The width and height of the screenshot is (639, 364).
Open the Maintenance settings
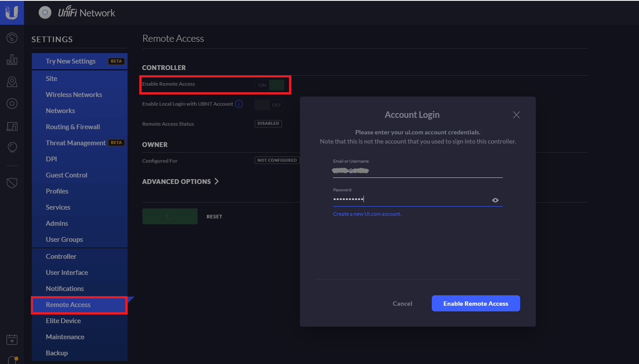(80, 337)
